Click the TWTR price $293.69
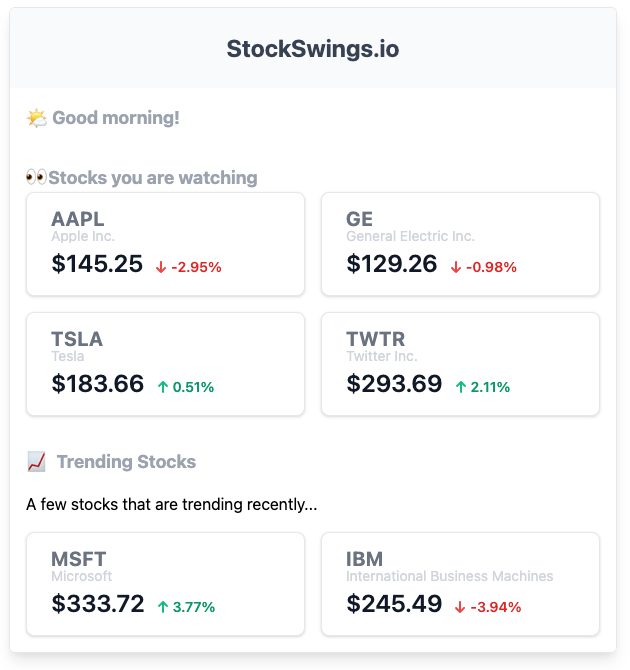Viewport: 630px width, 670px height. 394,384
